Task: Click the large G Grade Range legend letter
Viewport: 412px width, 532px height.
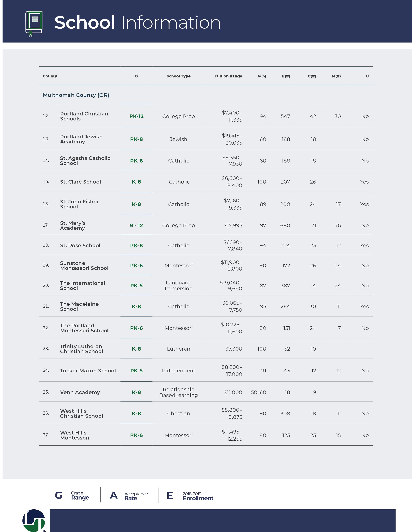Action: tap(59, 495)
